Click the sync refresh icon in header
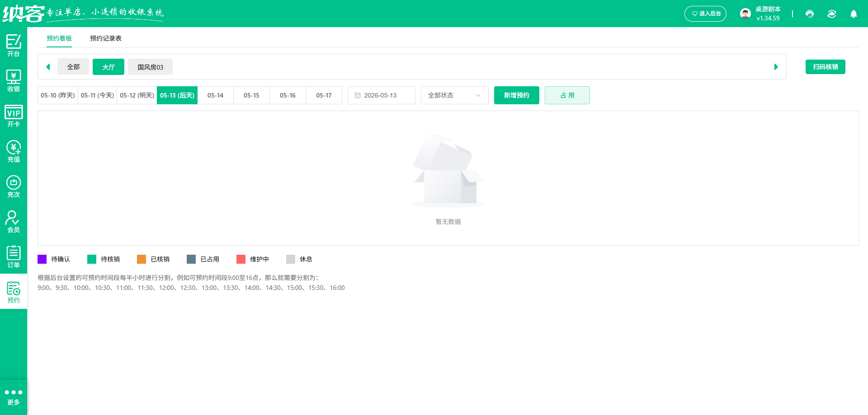Screen dimensions: 868x415 coord(832,14)
